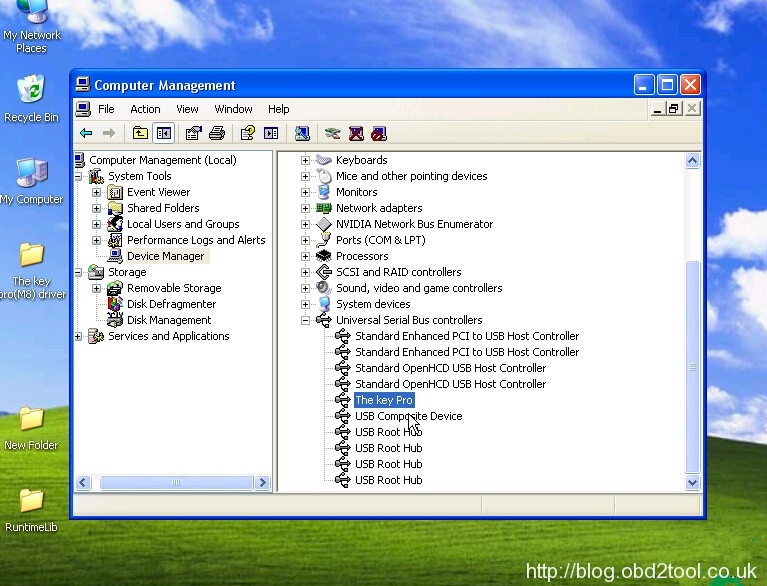
Task: Click Scan for hardware changes icon
Action: coord(302,133)
